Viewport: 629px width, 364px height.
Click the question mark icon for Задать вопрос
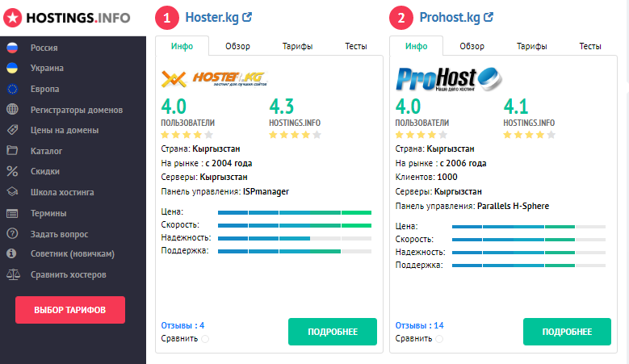pyautogui.click(x=12, y=233)
